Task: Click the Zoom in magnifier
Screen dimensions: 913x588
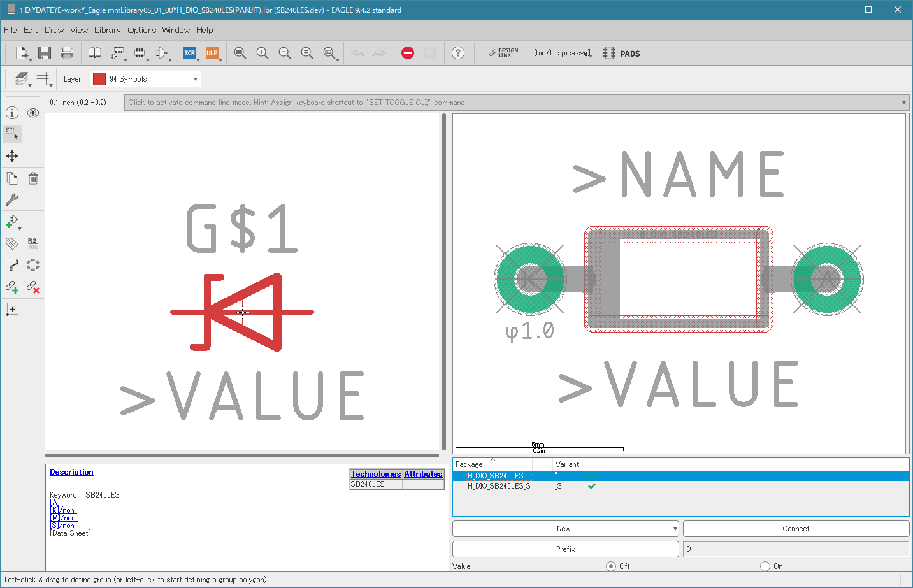Action: tap(262, 53)
